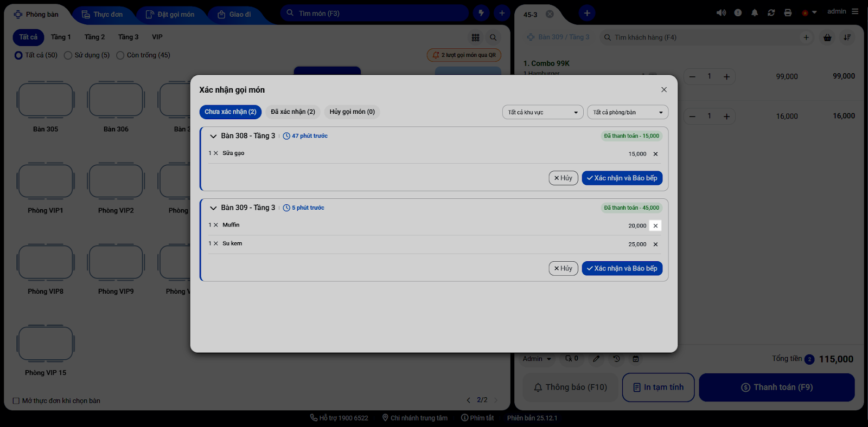
Task: Enable Mở thực đơn khi chọn bàn checkbox
Action: [x=16, y=401]
